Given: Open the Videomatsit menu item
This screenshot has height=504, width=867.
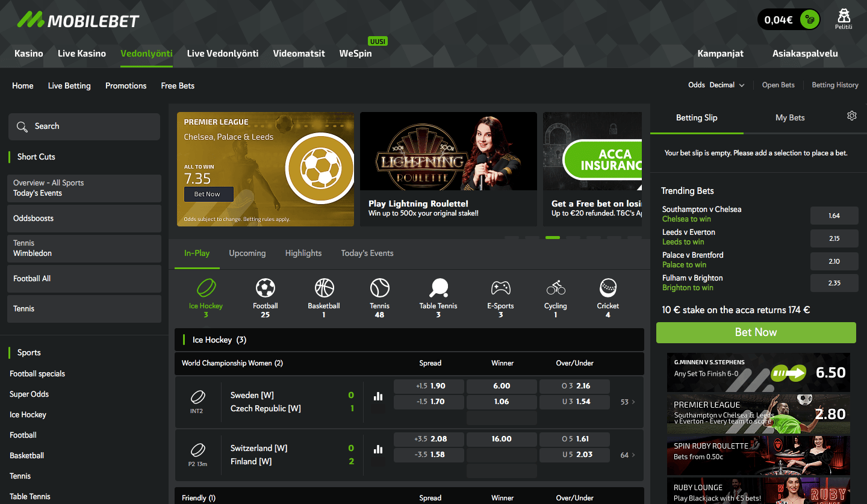Looking at the screenshot, I should click(x=299, y=54).
